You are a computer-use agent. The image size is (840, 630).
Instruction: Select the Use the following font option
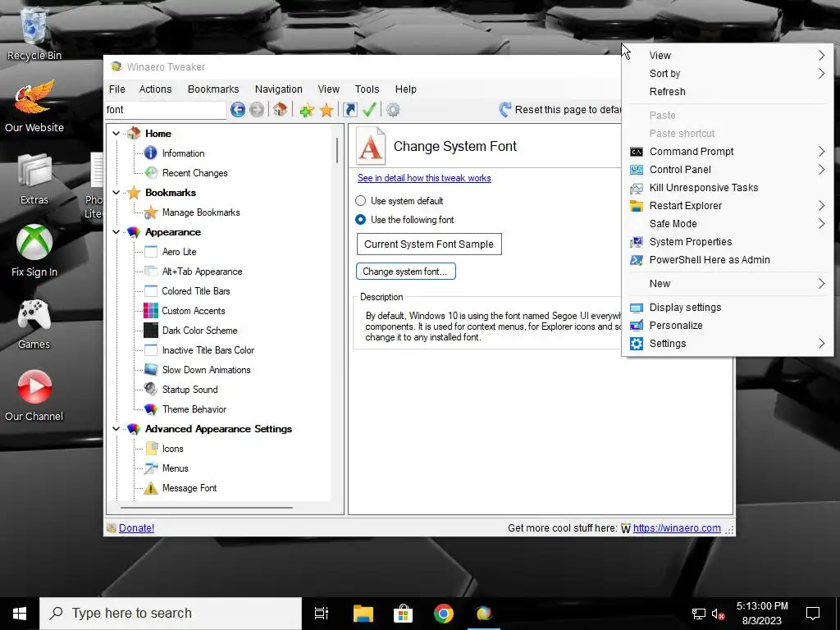[x=361, y=220]
